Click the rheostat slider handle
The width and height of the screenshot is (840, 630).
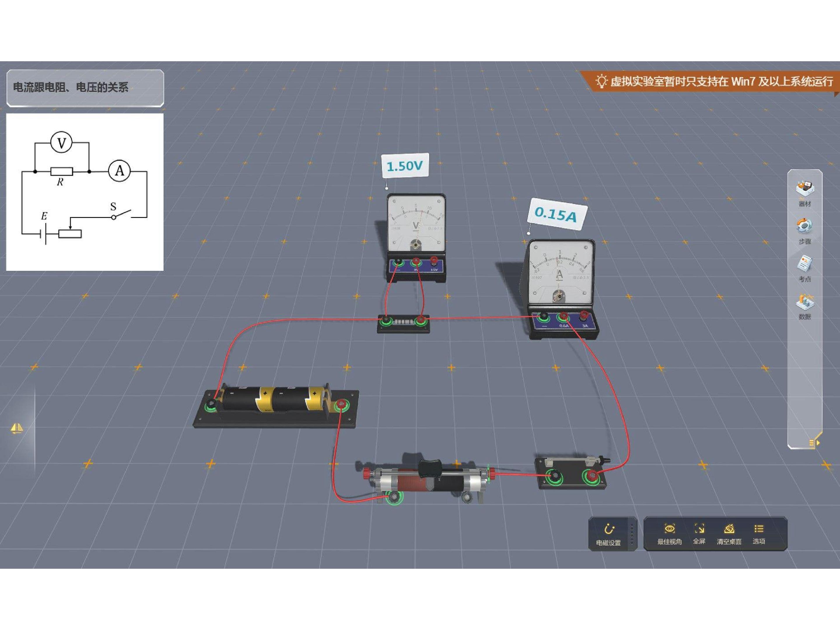click(429, 468)
